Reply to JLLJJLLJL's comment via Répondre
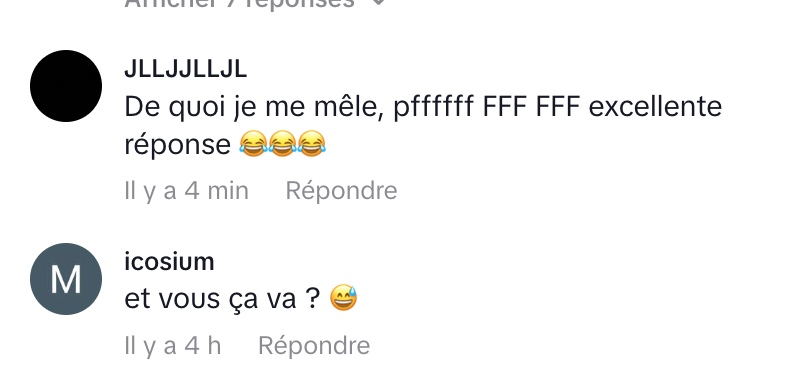The width and height of the screenshot is (786, 370). coord(341,191)
